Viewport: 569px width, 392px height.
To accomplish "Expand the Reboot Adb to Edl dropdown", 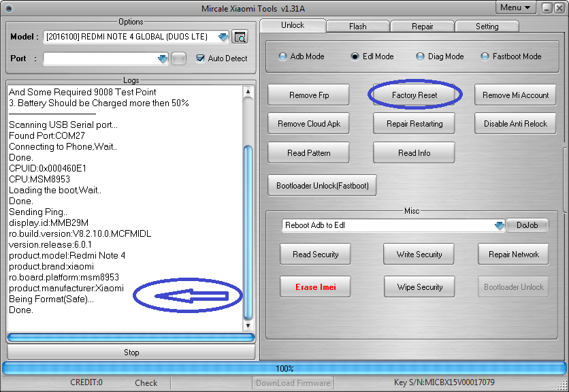I will coord(500,225).
